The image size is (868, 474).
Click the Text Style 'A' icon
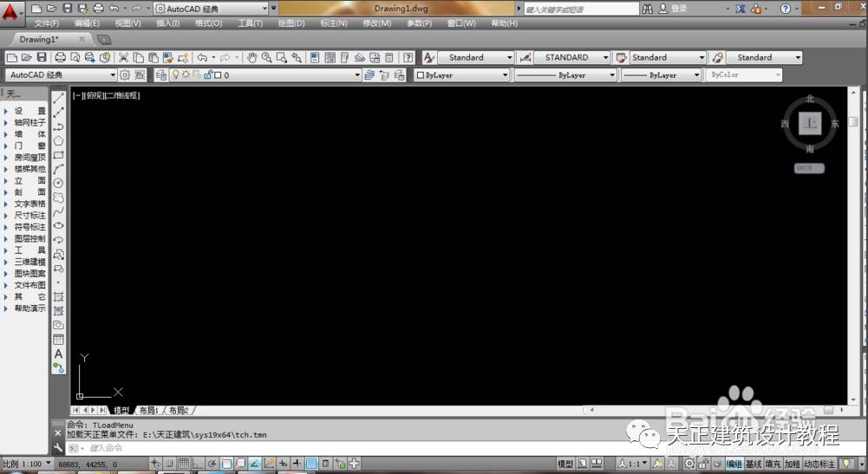point(429,57)
